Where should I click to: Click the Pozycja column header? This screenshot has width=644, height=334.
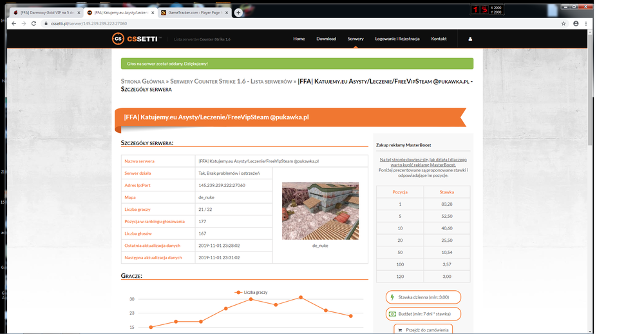coord(400,192)
